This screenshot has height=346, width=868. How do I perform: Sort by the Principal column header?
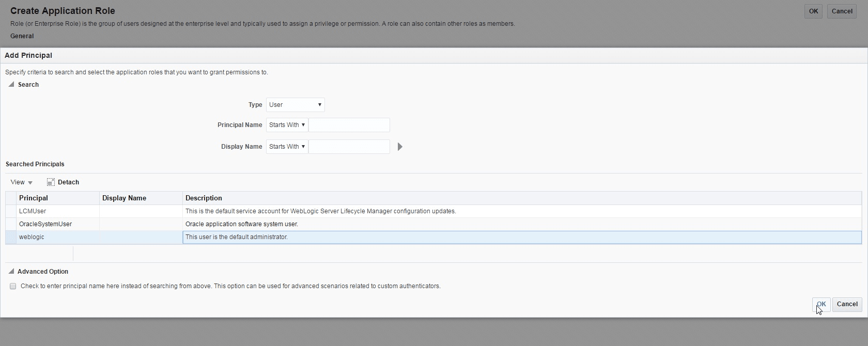pyautogui.click(x=34, y=198)
